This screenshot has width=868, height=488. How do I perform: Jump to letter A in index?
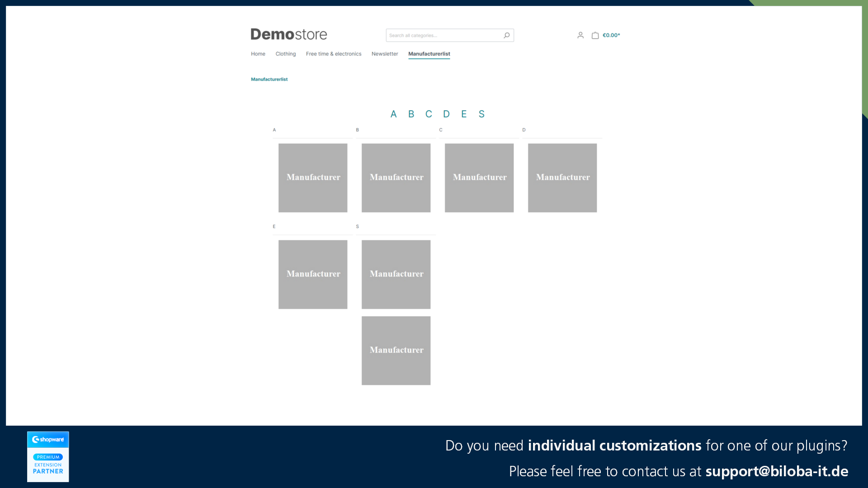(x=393, y=114)
